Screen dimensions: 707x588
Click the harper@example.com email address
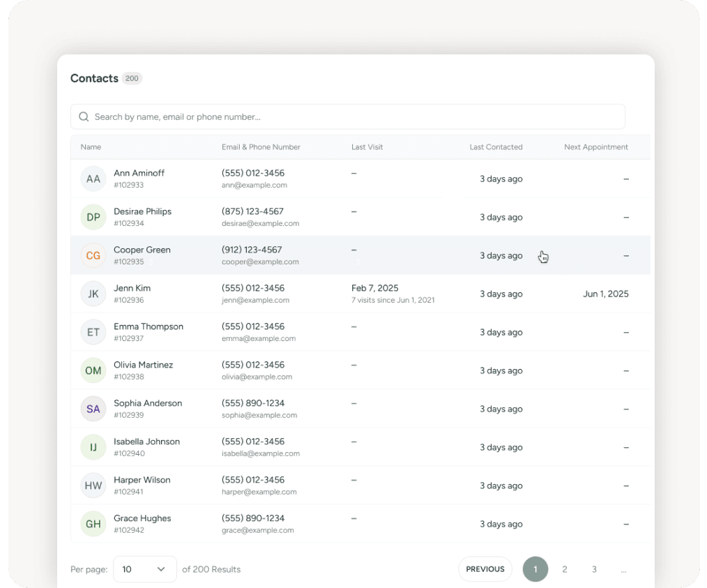coord(259,492)
